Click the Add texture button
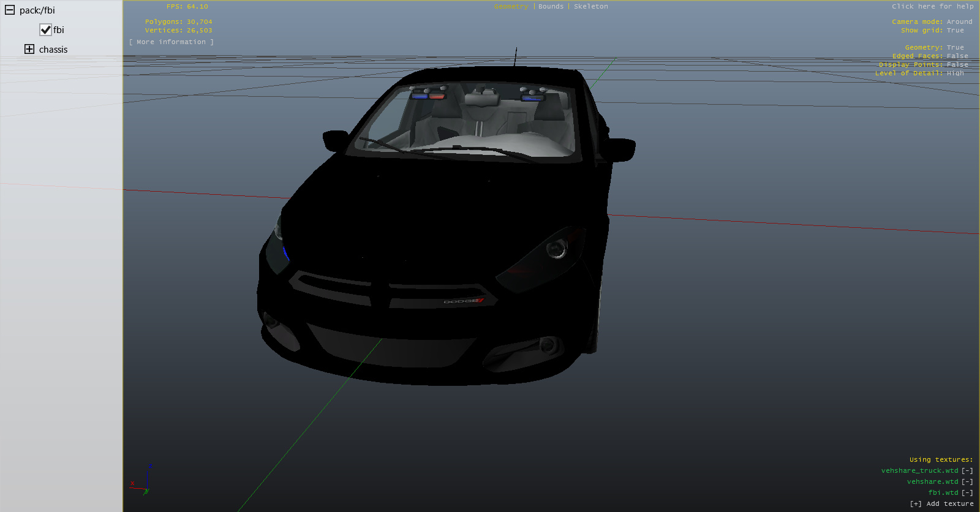The width and height of the screenshot is (980, 512). pos(941,504)
